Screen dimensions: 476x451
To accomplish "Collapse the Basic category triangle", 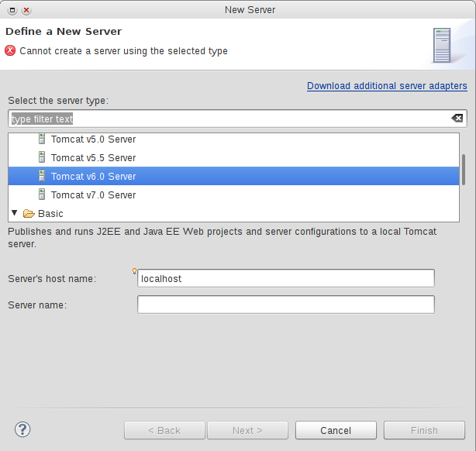I will tap(14, 213).
